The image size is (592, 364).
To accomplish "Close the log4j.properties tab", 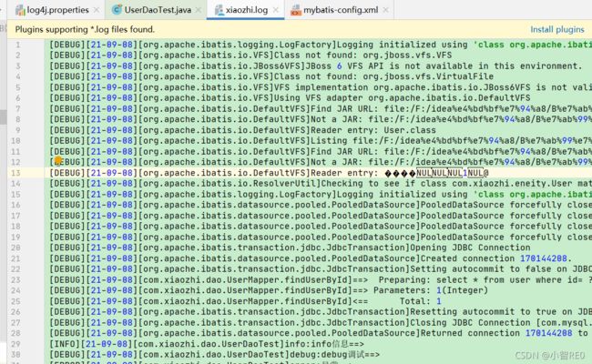I will pyautogui.click(x=97, y=10).
